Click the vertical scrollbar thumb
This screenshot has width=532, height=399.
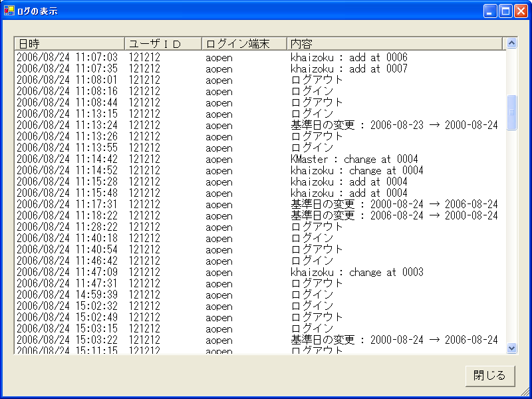(x=511, y=112)
